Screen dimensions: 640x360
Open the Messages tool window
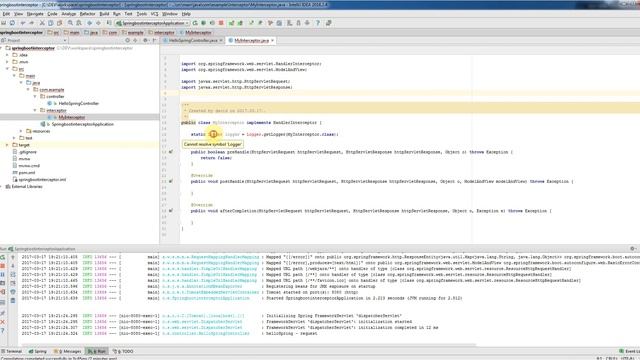pos(68,351)
